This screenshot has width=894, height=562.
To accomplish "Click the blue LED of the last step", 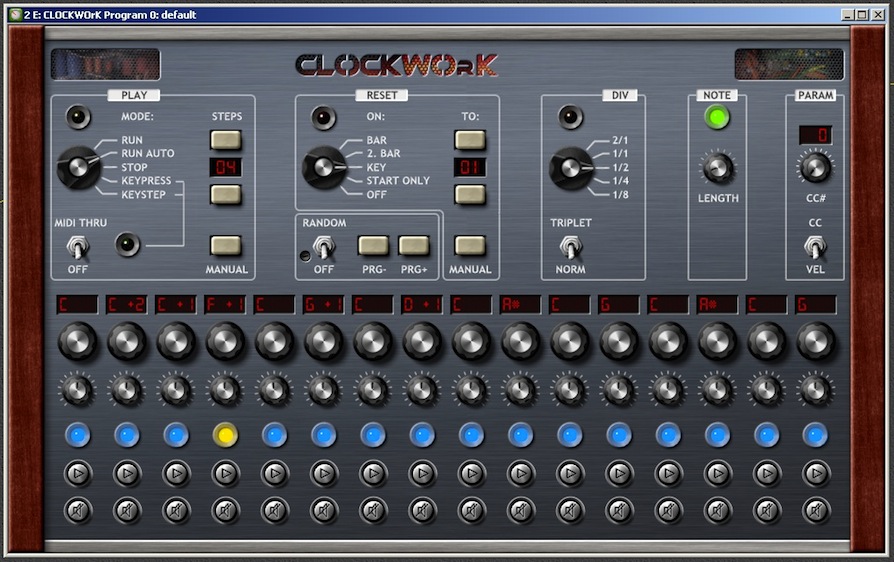I will click(x=816, y=435).
